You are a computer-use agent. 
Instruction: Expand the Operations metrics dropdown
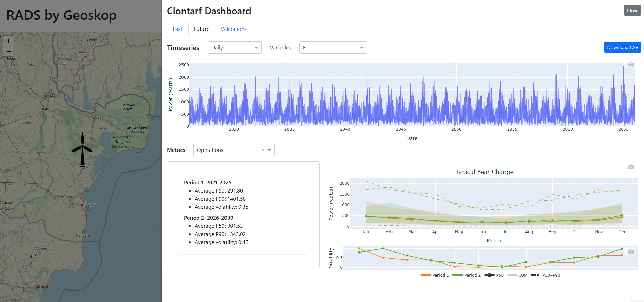pos(269,150)
